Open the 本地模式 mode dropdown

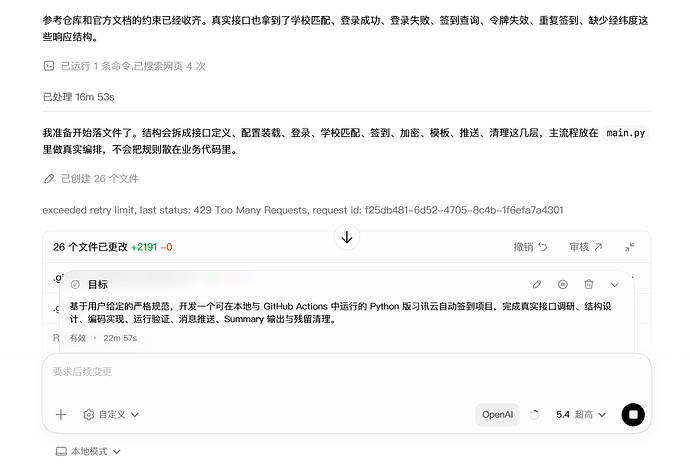[x=88, y=451]
